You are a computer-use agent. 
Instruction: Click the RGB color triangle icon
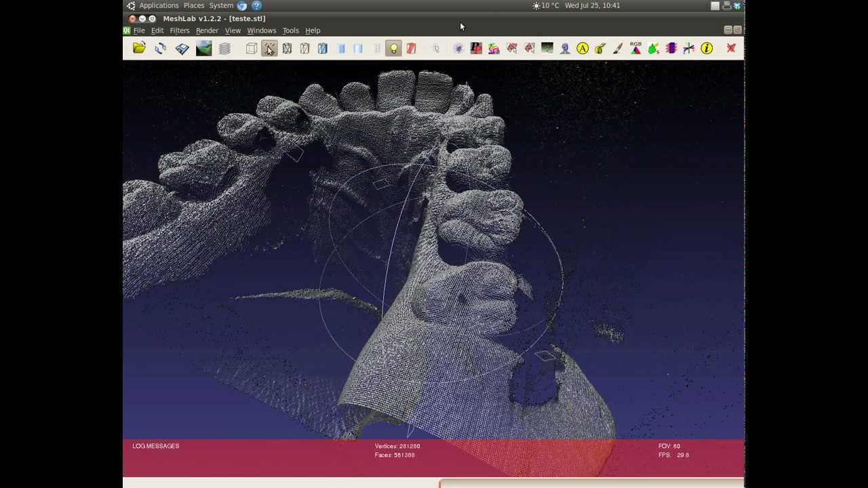tap(635, 48)
